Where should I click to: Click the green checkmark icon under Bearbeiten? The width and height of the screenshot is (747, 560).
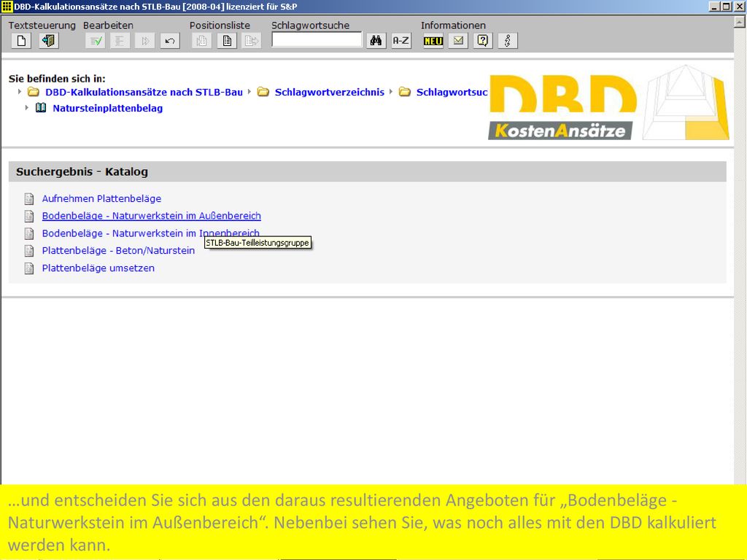click(x=96, y=41)
